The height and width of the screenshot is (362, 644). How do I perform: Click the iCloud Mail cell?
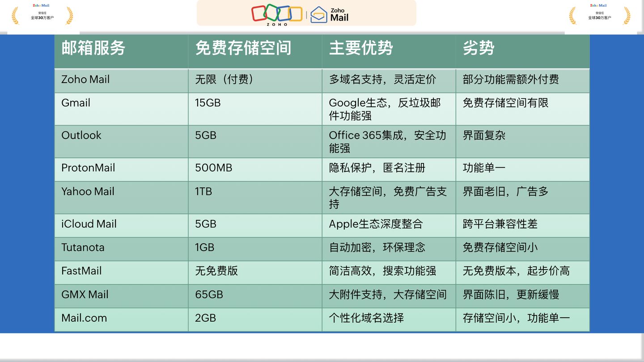(x=121, y=226)
